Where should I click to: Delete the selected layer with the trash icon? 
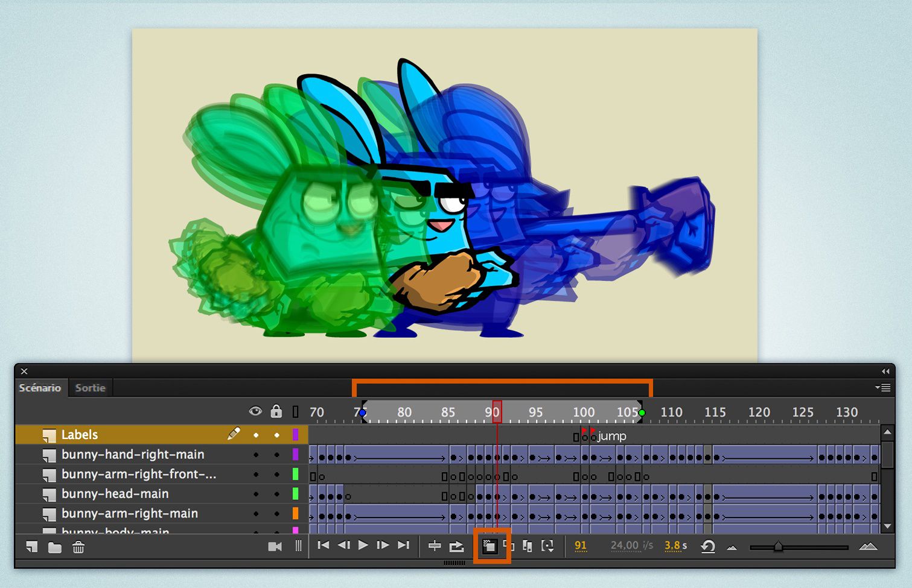pos(78,548)
